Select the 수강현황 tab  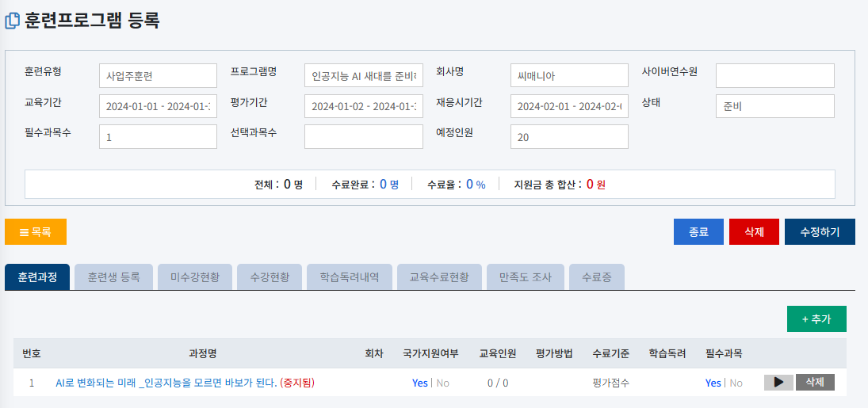point(270,276)
